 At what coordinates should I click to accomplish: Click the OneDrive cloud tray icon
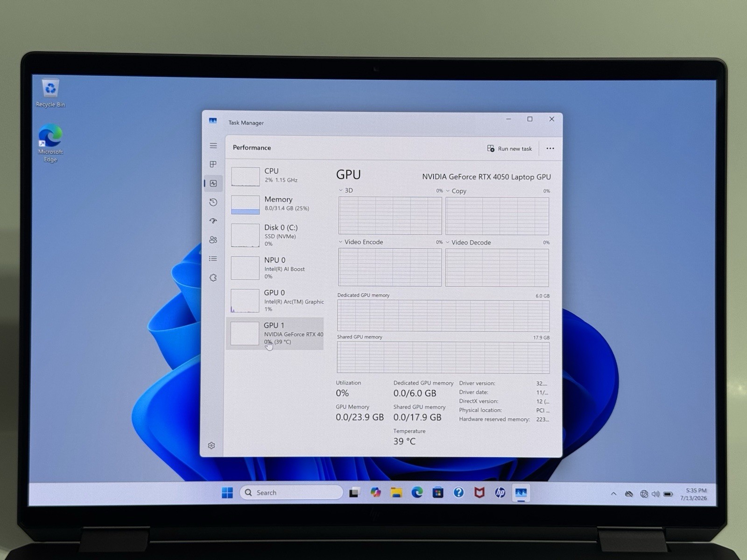click(629, 494)
